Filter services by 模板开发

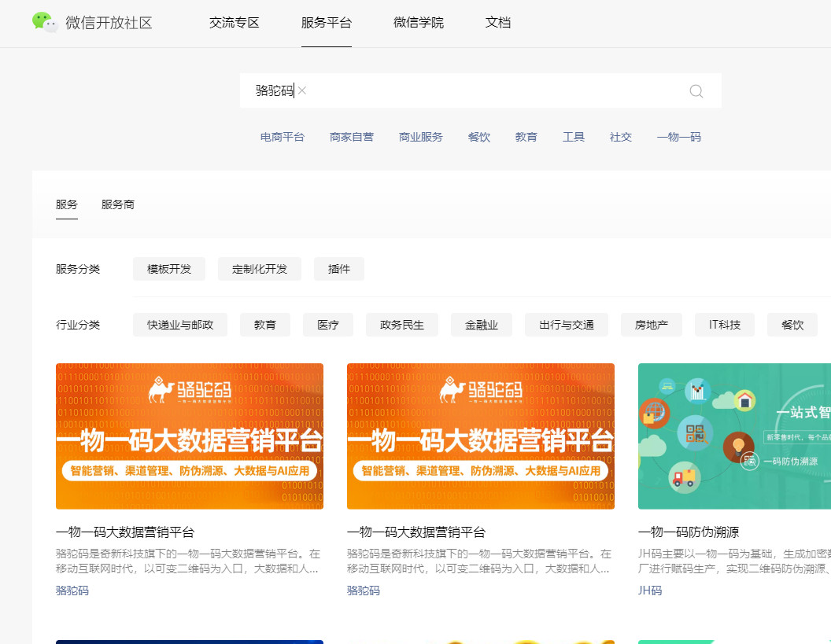tap(169, 269)
